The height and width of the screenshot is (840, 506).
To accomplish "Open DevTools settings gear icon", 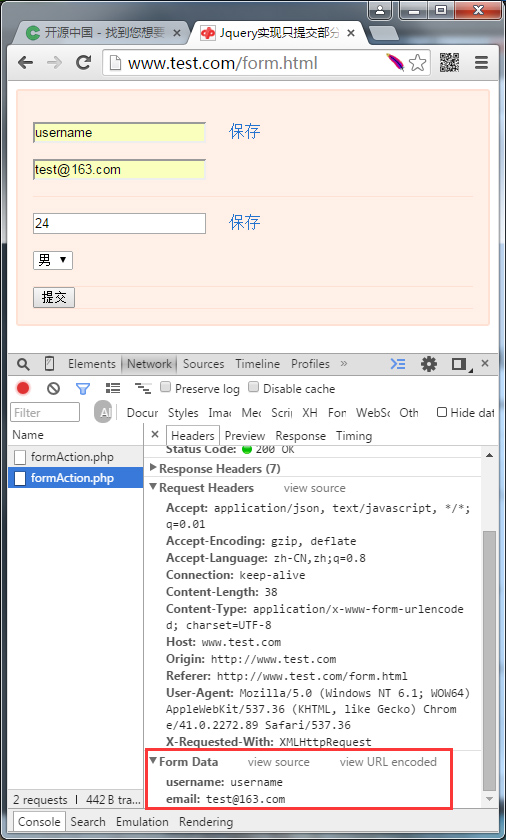I will (428, 364).
